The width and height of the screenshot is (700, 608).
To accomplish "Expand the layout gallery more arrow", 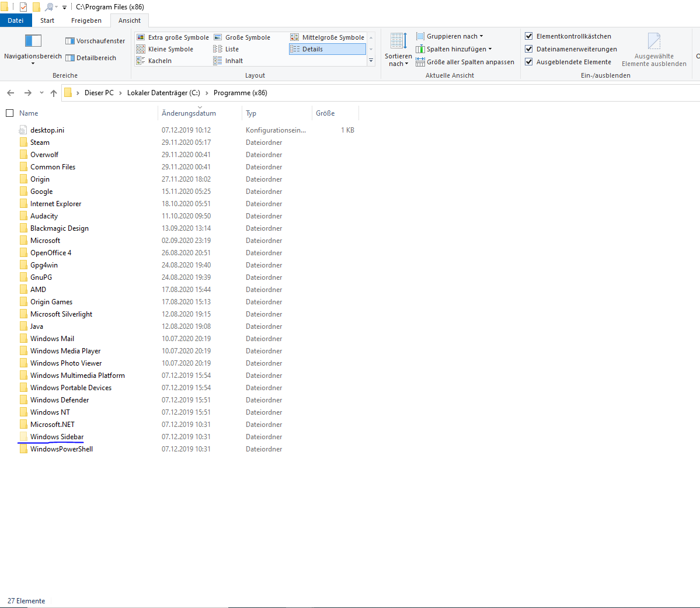I will coord(371,60).
